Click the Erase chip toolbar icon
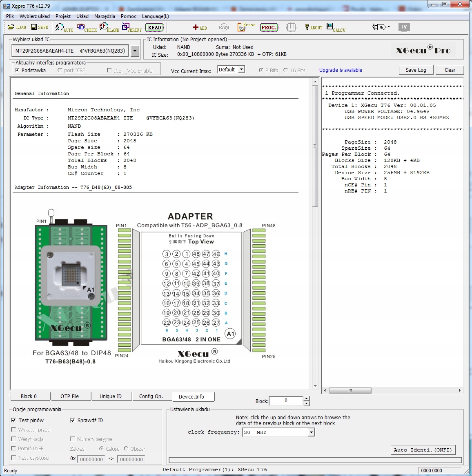 coord(246,27)
